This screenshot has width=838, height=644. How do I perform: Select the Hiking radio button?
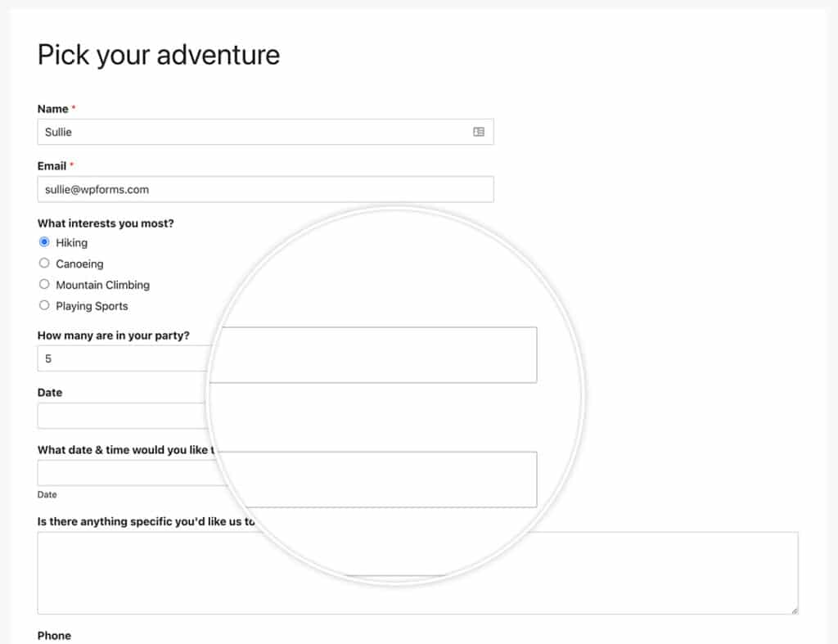44,242
